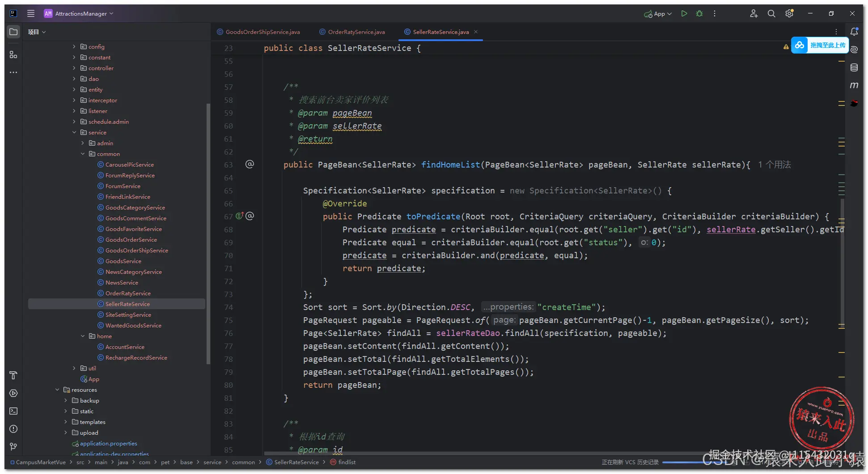Open editor tabs options menu
868x474 pixels.
pyautogui.click(x=836, y=32)
